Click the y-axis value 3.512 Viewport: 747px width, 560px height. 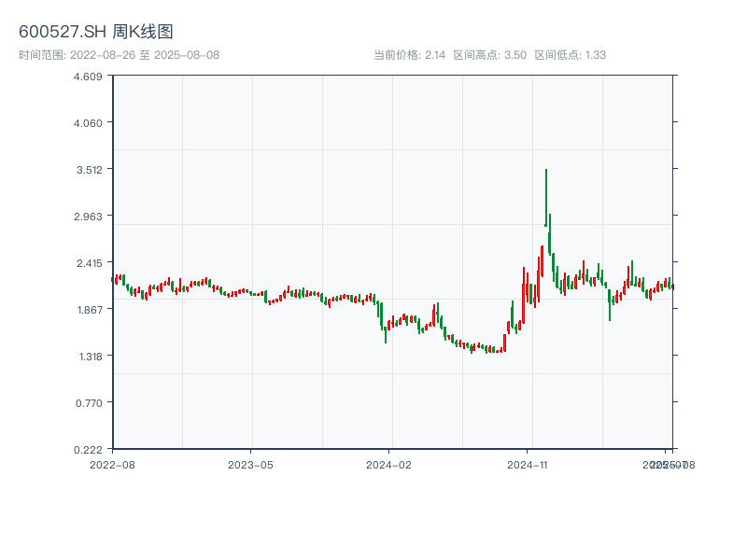pyautogui.click(x=89, y=170)
